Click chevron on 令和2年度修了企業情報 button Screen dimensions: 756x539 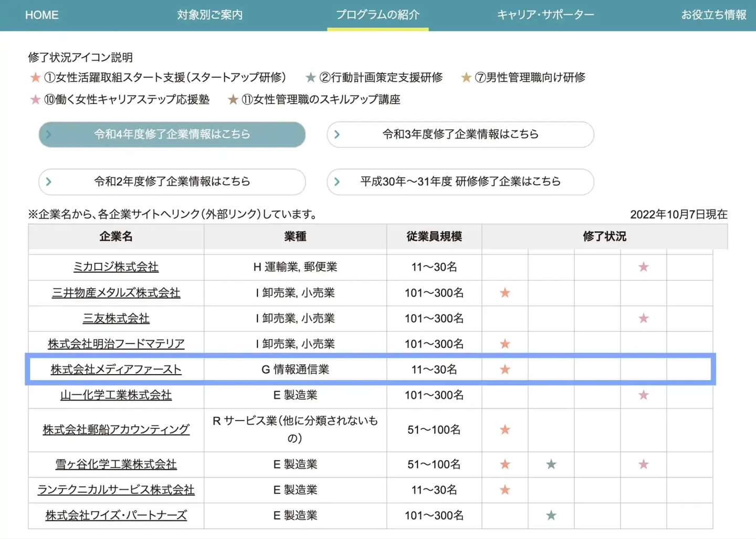coord(49,182)
